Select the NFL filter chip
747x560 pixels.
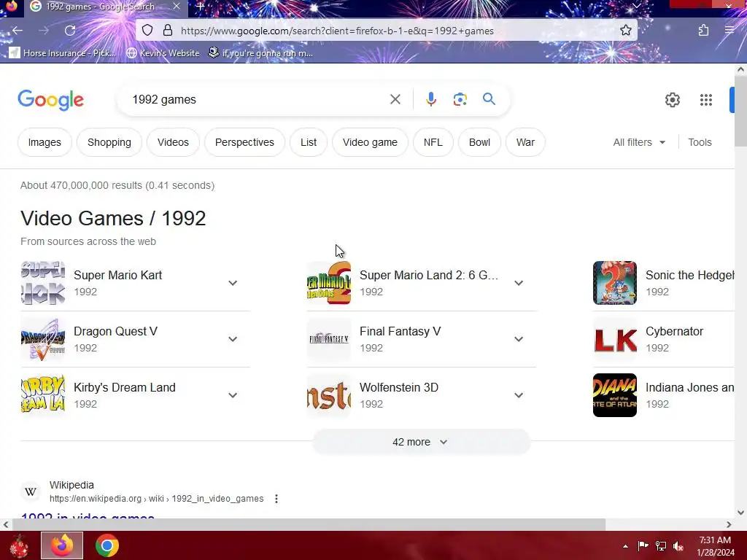click(433, 142)
